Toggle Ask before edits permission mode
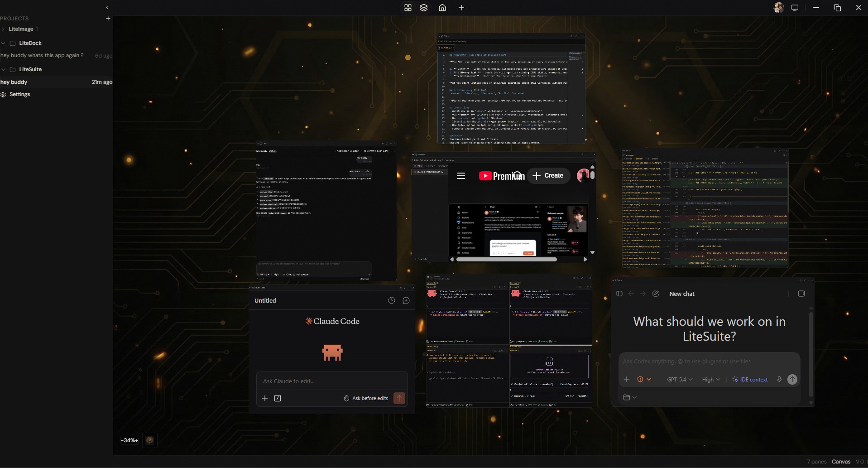This screenshot has height=468, width=868. [x=366, y=398]
